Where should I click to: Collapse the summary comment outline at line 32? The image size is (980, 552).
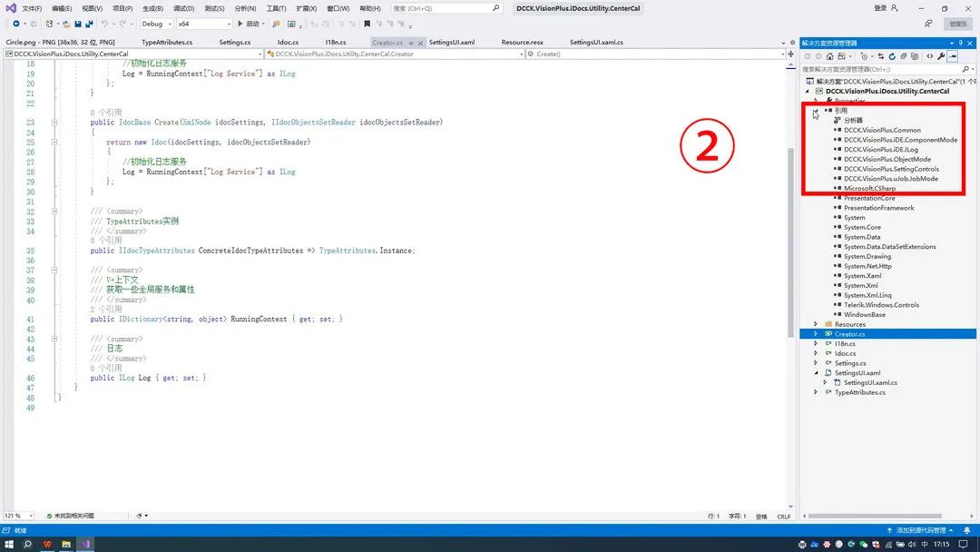click(x=54, y=212)
